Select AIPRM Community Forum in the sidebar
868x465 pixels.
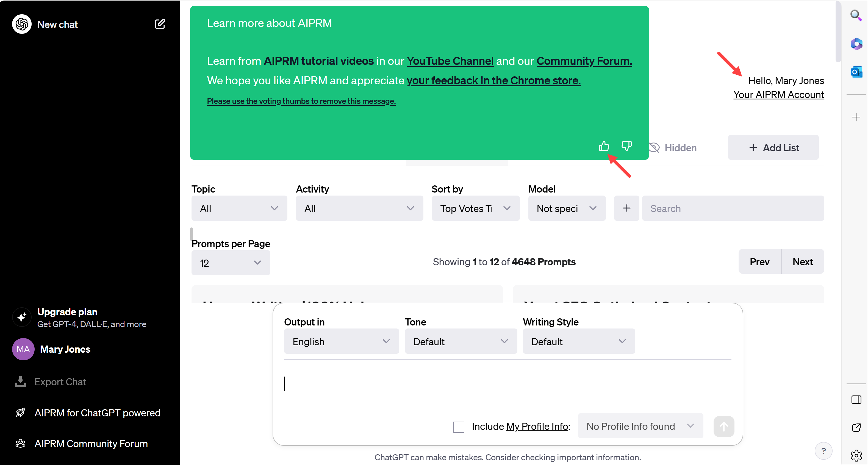pos(91,444)
